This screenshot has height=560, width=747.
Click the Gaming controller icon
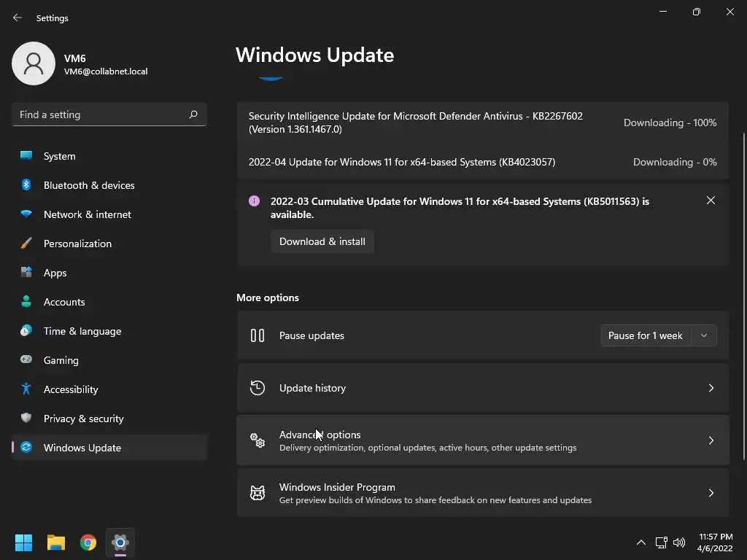(x=26, y=359)
